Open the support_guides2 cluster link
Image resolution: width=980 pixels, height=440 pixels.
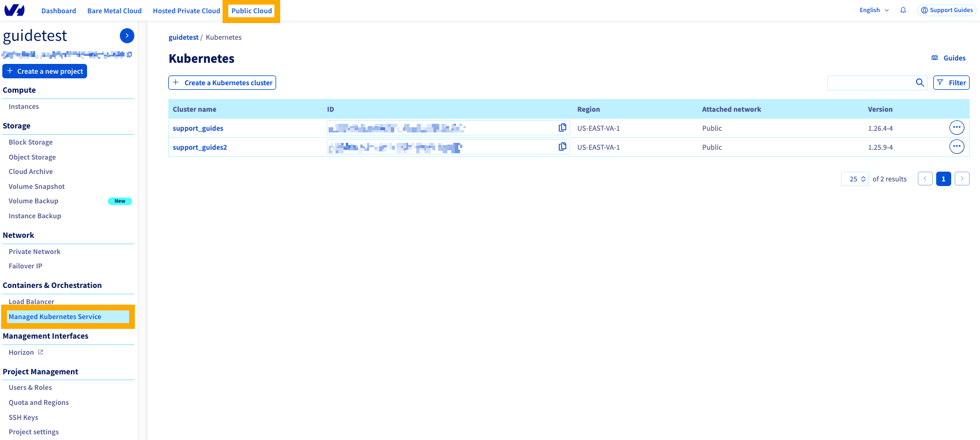[199, 147]
